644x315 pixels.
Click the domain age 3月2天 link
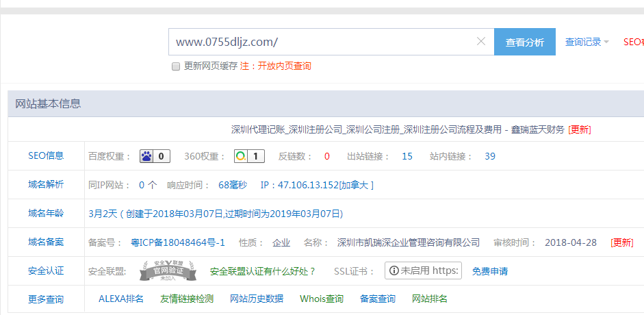(103, 214)
